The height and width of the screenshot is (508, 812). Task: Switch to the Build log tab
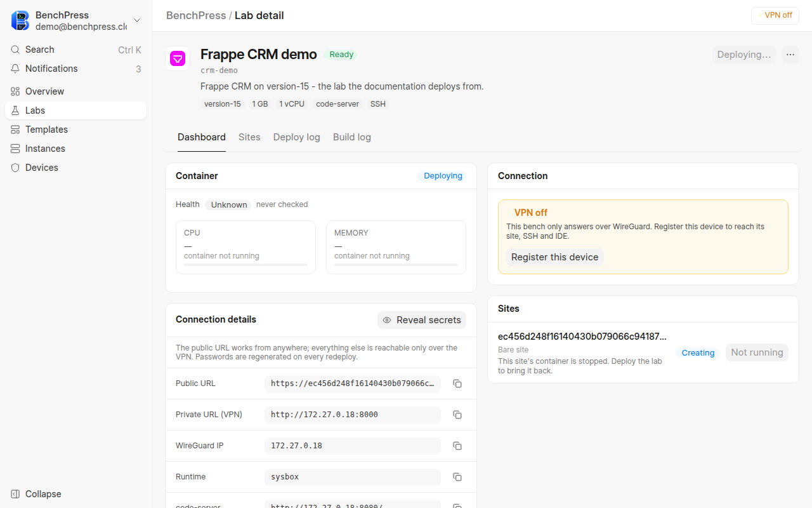352,137
